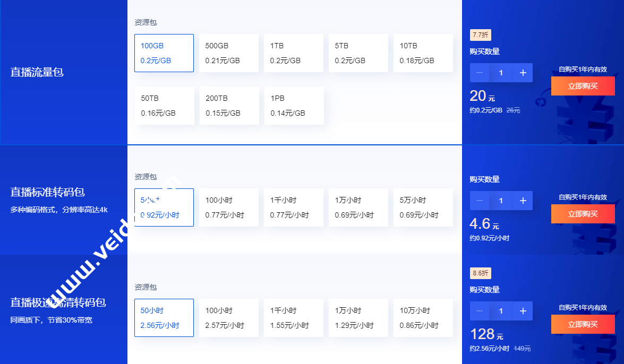
Task: Pick the 10TB traffic package
Action: coord(423,53)
